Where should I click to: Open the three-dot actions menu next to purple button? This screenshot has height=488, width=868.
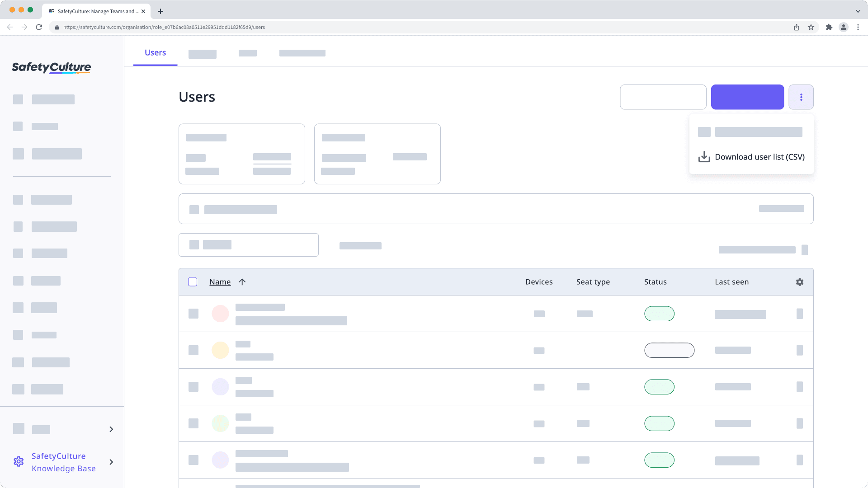tap(801, 97)
